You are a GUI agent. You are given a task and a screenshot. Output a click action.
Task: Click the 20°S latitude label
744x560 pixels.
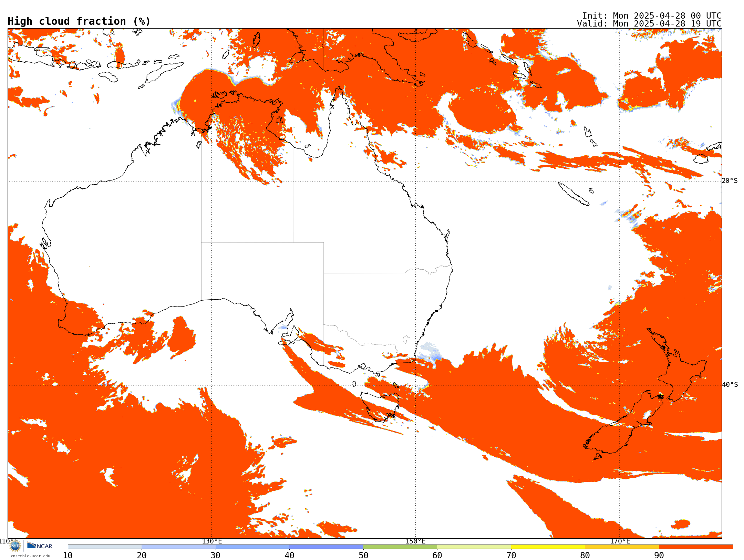730,181
